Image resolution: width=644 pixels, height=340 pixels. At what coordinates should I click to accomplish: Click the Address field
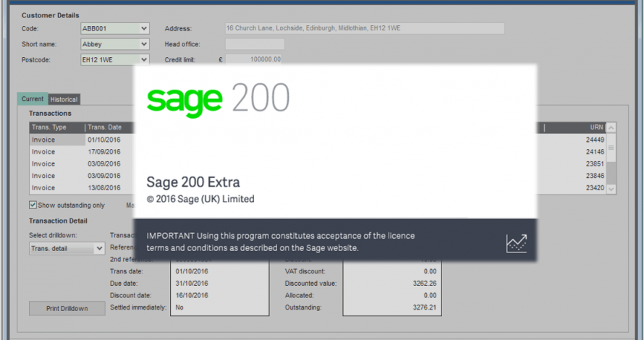365,28
